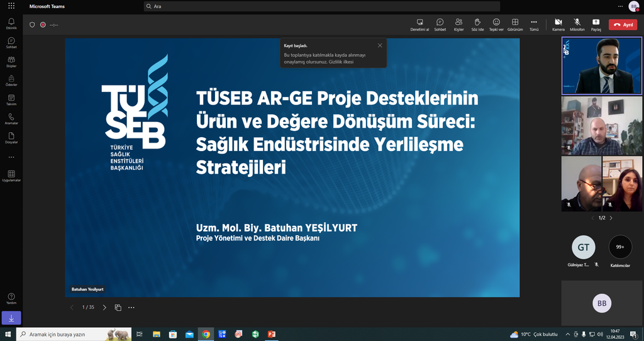Open File Explorer from the taskbar
This screenshot has width=644, height=341.
click(x=156, y=334)
